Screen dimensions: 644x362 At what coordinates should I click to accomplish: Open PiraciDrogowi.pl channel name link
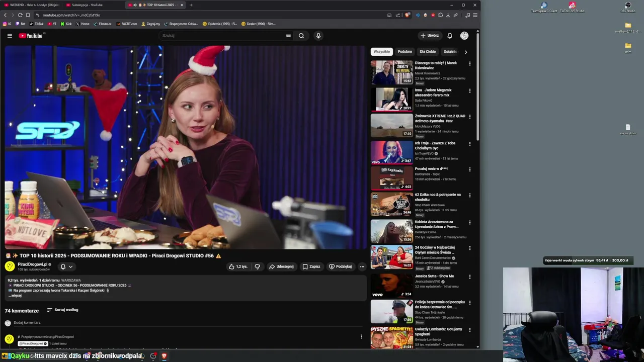click(x=33, y=264)
